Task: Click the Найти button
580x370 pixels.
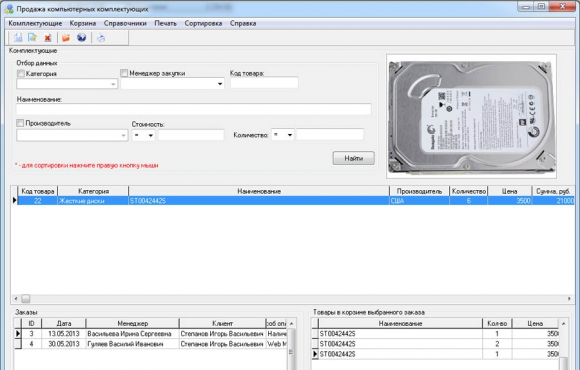Action: pos(354,158)
